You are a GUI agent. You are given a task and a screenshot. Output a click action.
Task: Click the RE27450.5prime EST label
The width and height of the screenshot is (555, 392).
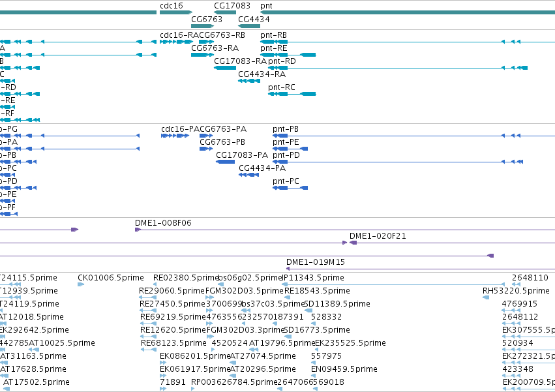tap(172, 304)
